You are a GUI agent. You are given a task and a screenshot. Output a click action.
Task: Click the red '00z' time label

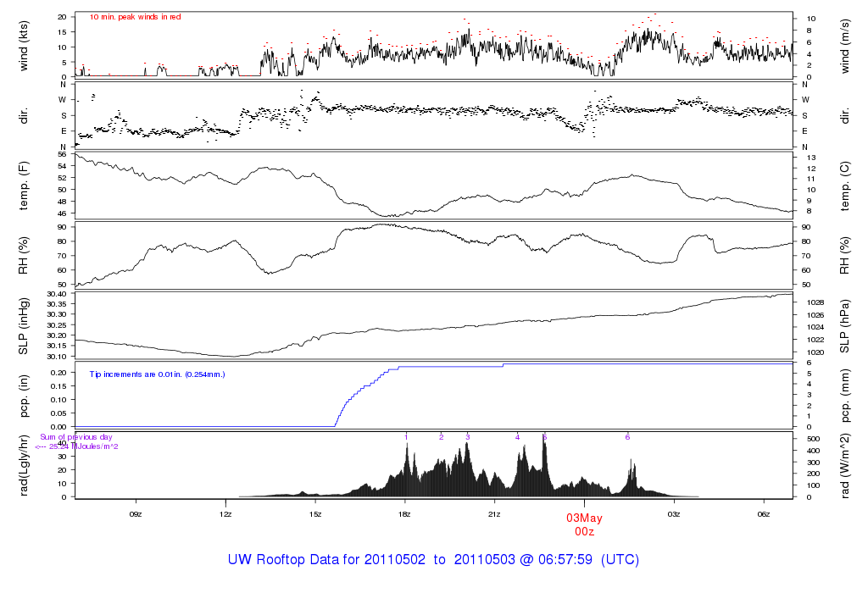584,532
